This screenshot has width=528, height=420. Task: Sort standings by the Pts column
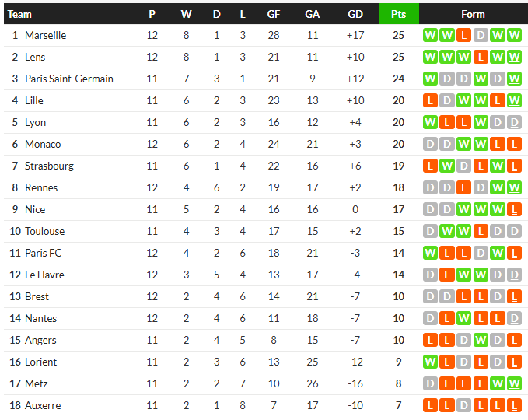pyautogui.click(x=398, y=14)
